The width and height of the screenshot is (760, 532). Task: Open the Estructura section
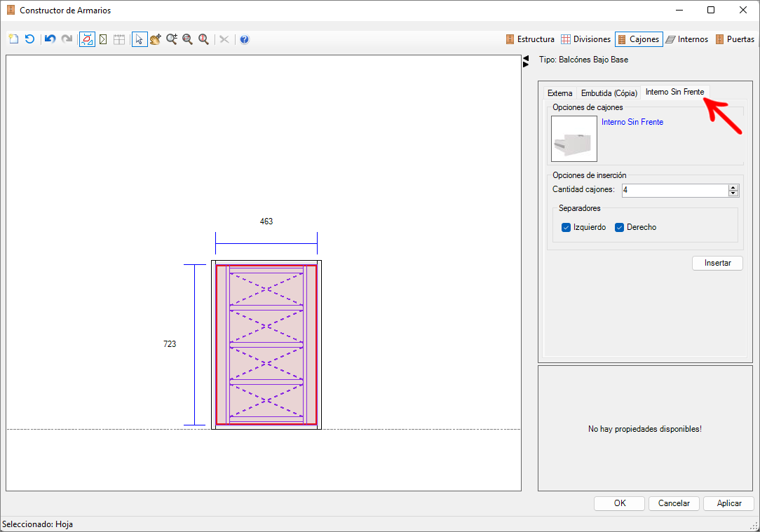click(x=530, y=39)
